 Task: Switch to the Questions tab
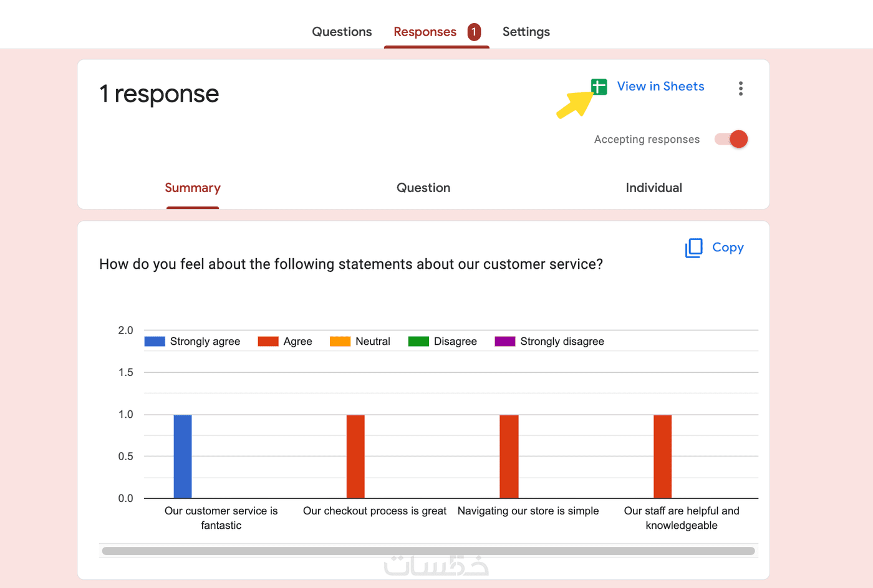pyautogui.click(x=342, y=32)
